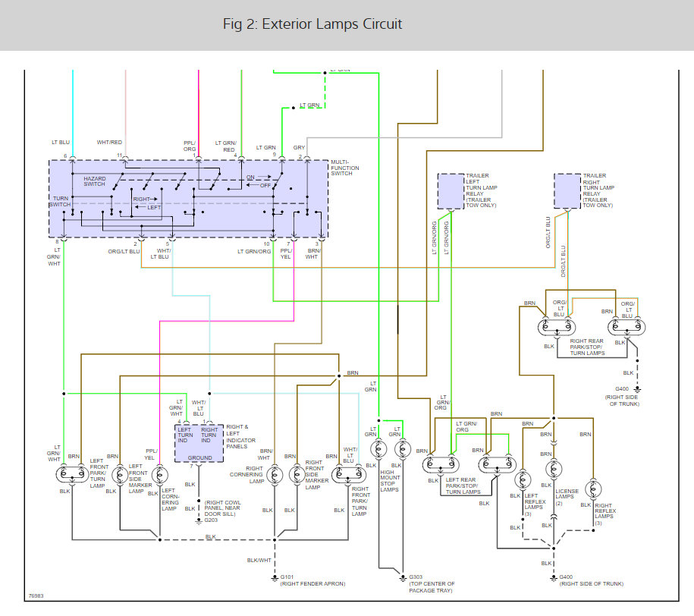Click 'BRN/WHT' label below switch pin 3
Image resolution: width=694 pixels, height=616 pixels.
[x=314, y=253]
